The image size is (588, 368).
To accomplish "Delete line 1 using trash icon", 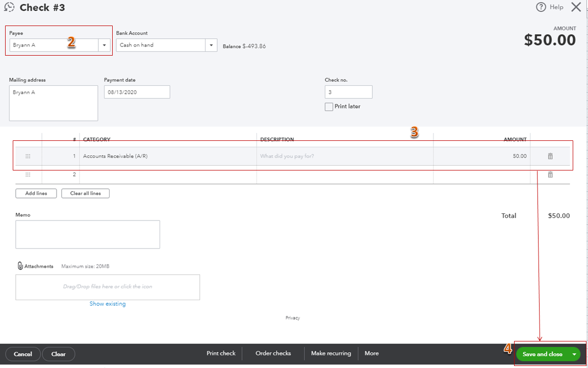I will (x=550, y=156).
